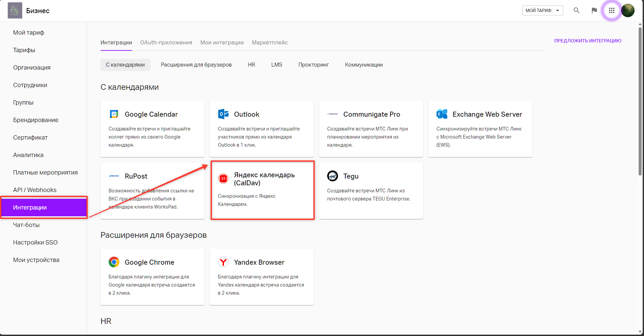Open the Google Calendar card title
644x336 pixels.
click(x=151, y=114)
